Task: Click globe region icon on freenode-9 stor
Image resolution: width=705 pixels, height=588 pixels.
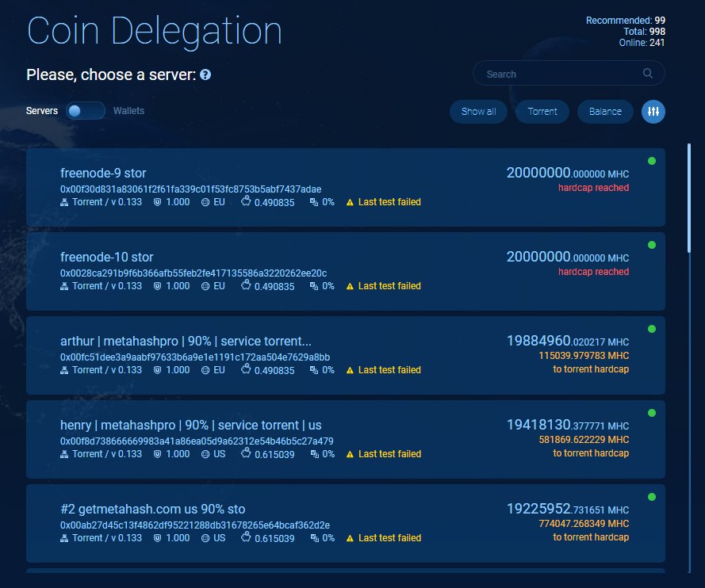Action: (205, 202)
